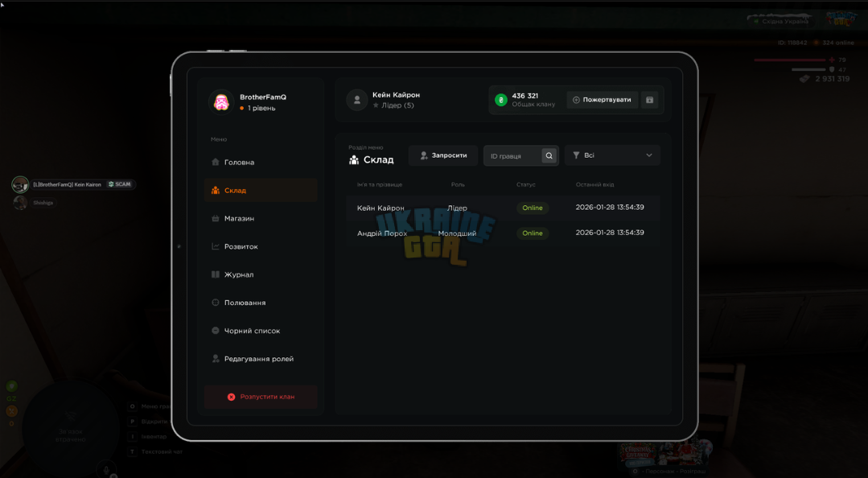Open the Чорний список section
The width and height of the screenshot is (868, 478).
tap(260, 331)
